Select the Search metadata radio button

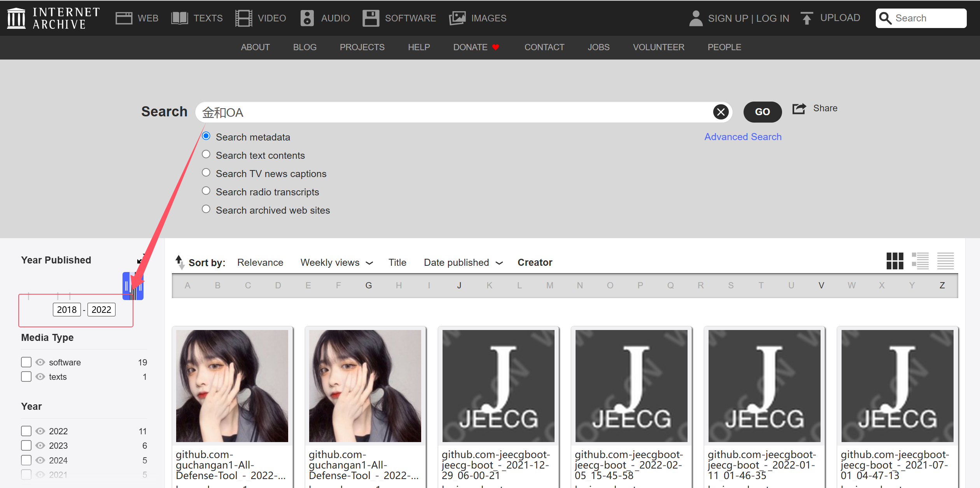[x=206, y=136]
